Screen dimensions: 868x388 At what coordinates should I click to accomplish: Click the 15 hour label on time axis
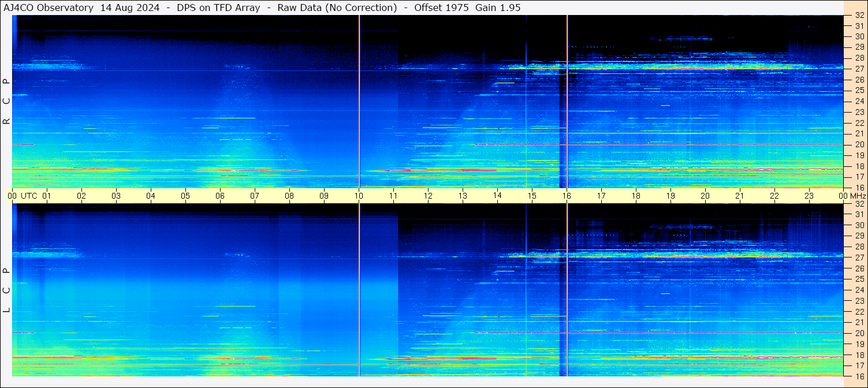(x=532, y=196)
